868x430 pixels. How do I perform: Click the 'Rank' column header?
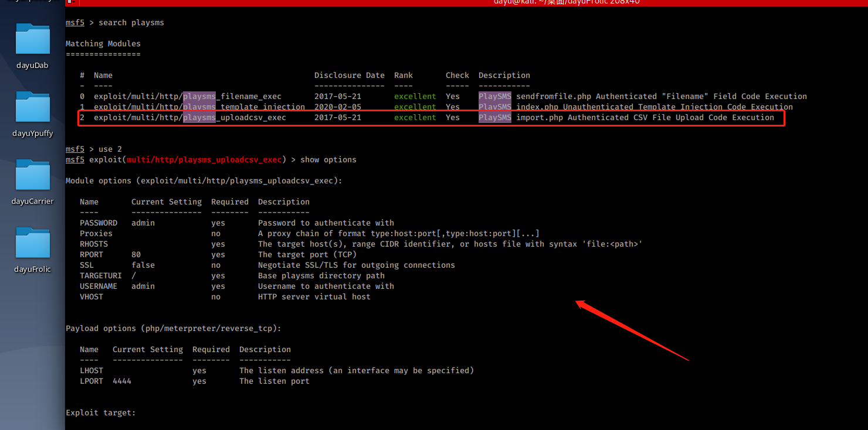[x=404, y=76]
